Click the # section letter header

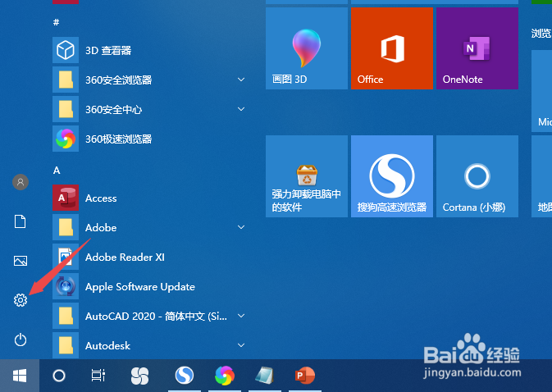coord(57,22)
